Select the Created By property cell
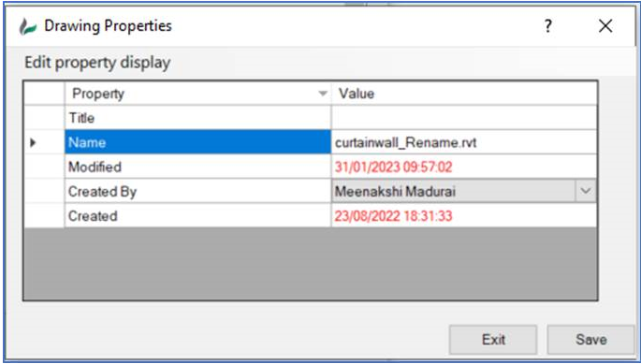The width and height of the screenshot is (641, 364). coord(197,191)
